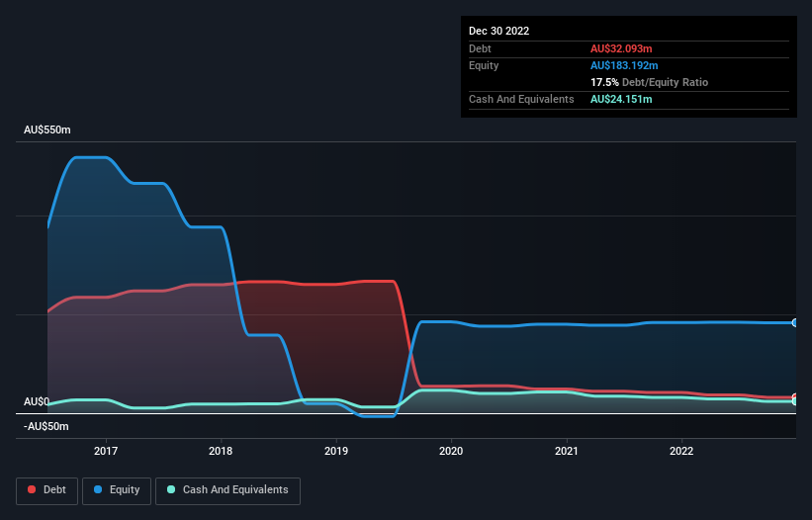The width and height of the screenshot is (812, 520).
Task: Click the Cash And Equivalents tooltip label
Action: pos(521,99)
